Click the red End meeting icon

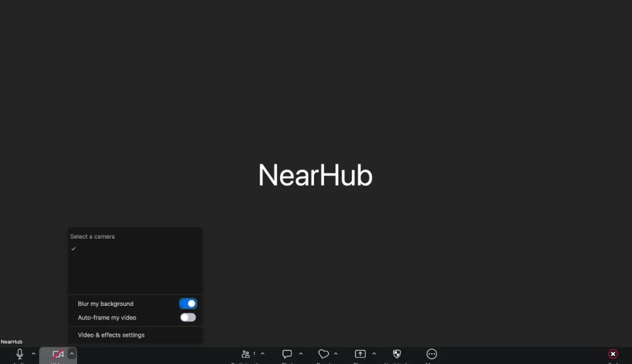(613, 354)
